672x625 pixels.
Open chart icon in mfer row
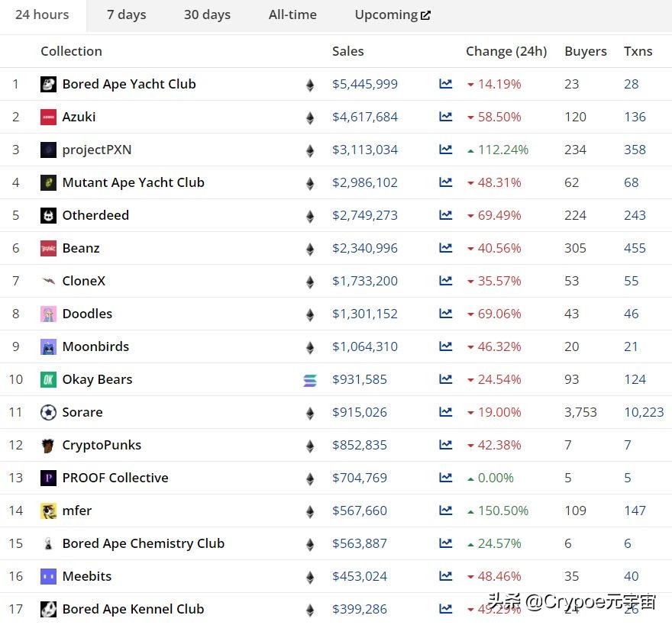pyautogui.click(x=446, y=511)
